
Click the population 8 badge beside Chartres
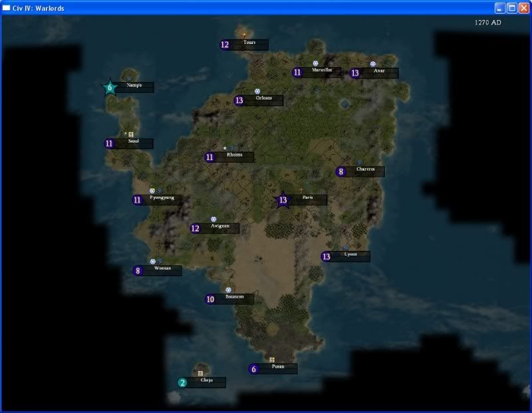click(341, 172)
